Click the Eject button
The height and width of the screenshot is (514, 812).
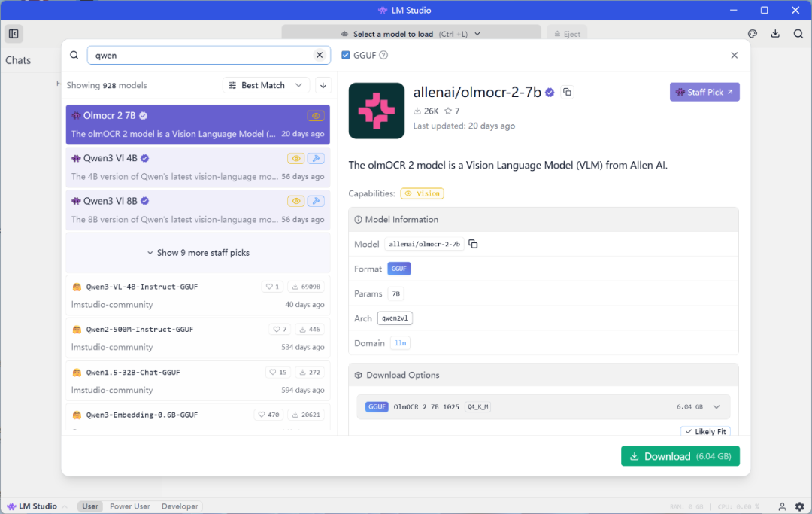(567, 34)
